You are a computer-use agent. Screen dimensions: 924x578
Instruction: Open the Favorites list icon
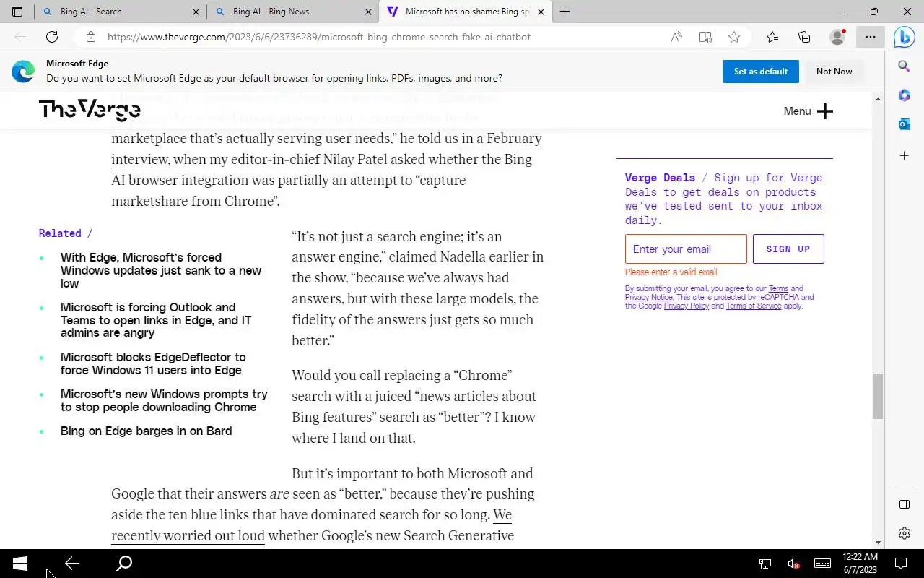point(772,37)
